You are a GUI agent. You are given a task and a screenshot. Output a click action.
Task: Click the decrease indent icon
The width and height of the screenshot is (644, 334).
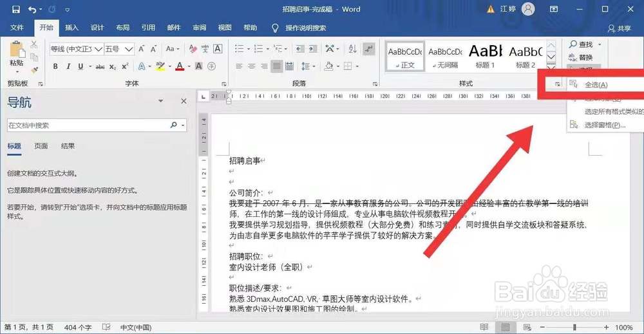301,49
